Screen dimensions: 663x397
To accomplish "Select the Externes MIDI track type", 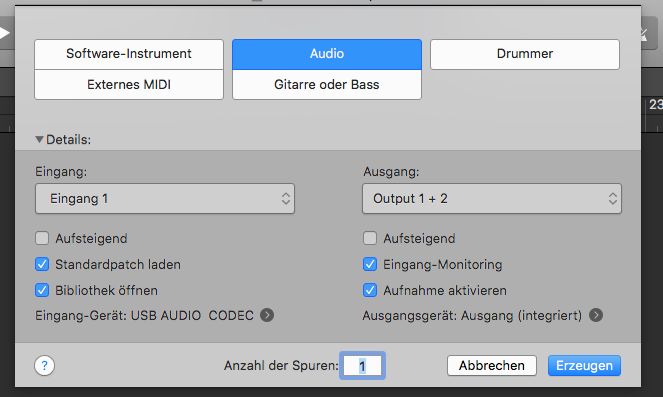I will tap(129, 85).
